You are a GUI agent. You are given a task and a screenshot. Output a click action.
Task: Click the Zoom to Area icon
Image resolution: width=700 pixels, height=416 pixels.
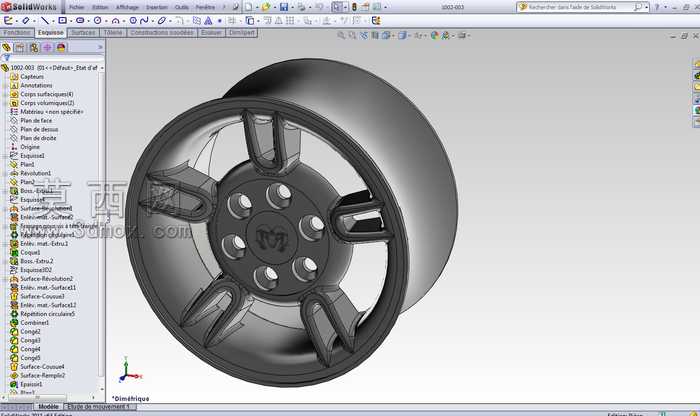[x=352, y=35]
